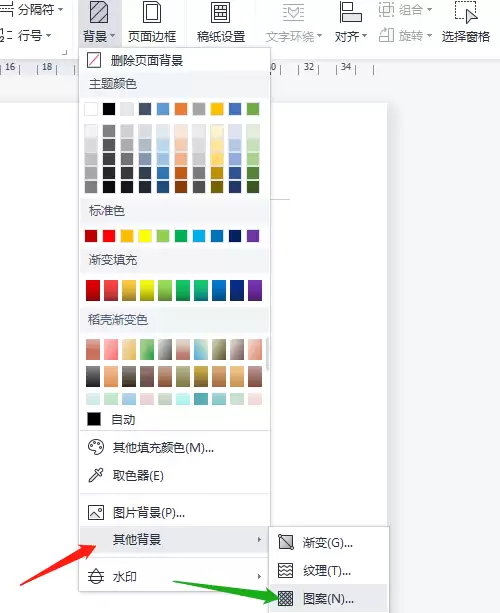This screenshot has width=500, height=613.
Task: Pick the pink 稻壳渐变色 swatch
Action: (x=111, y=349)
